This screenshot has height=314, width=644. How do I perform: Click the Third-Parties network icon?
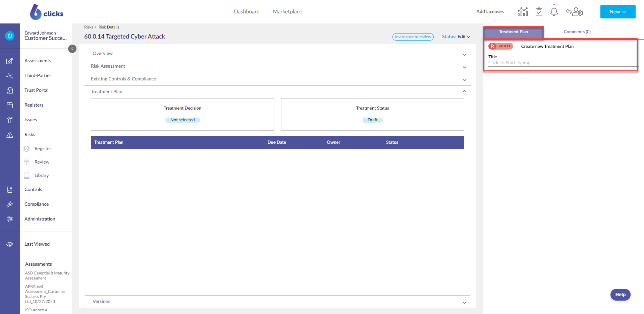(x=10, y=76)
